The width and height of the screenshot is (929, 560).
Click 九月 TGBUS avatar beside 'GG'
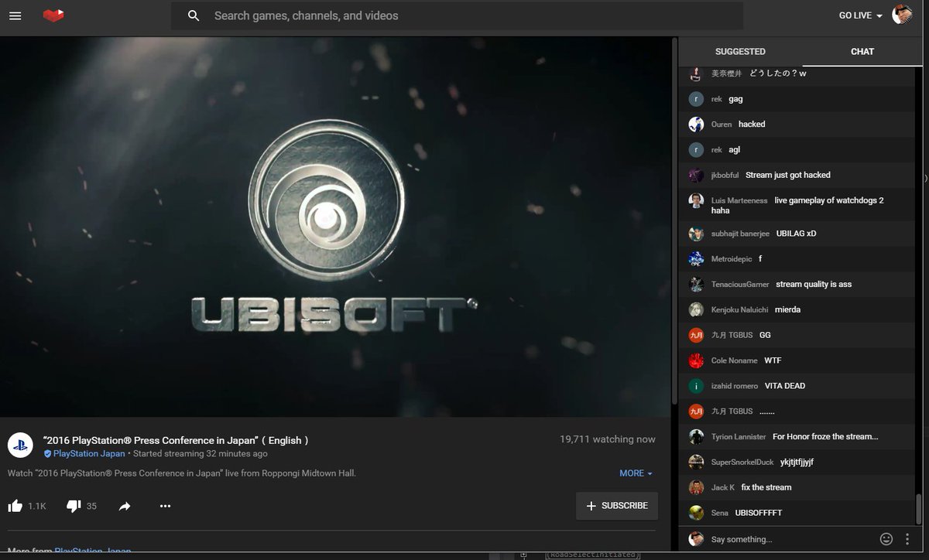[696, 336]
